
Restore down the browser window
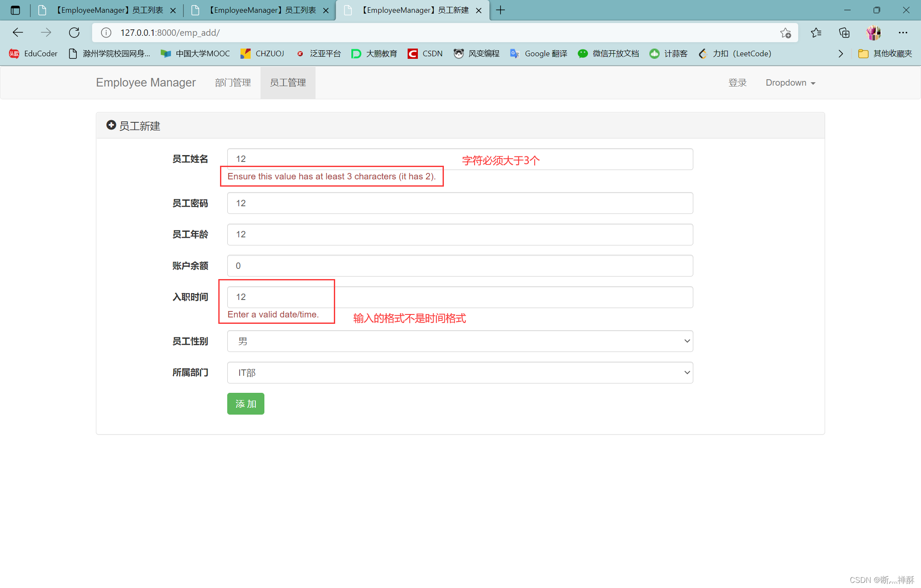[x=877, y=10]
